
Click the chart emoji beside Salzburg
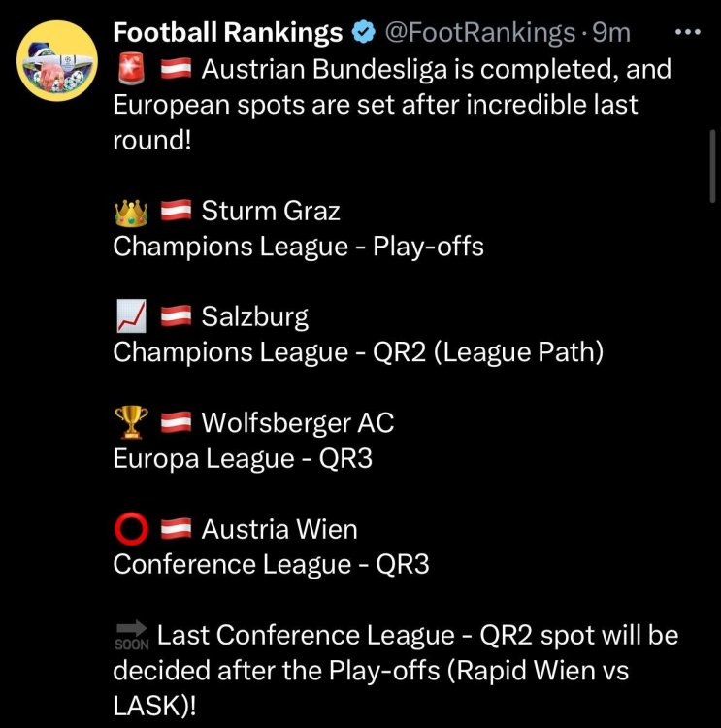click(130, 316)
